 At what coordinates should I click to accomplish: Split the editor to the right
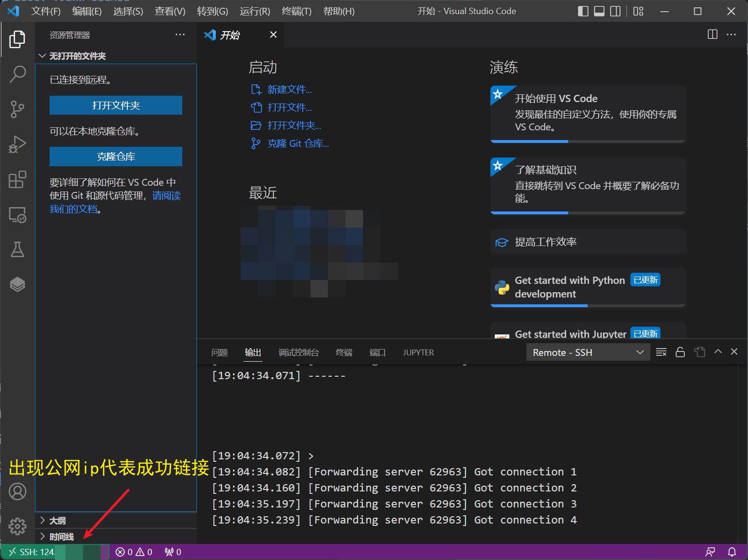[x=713, y=35]
